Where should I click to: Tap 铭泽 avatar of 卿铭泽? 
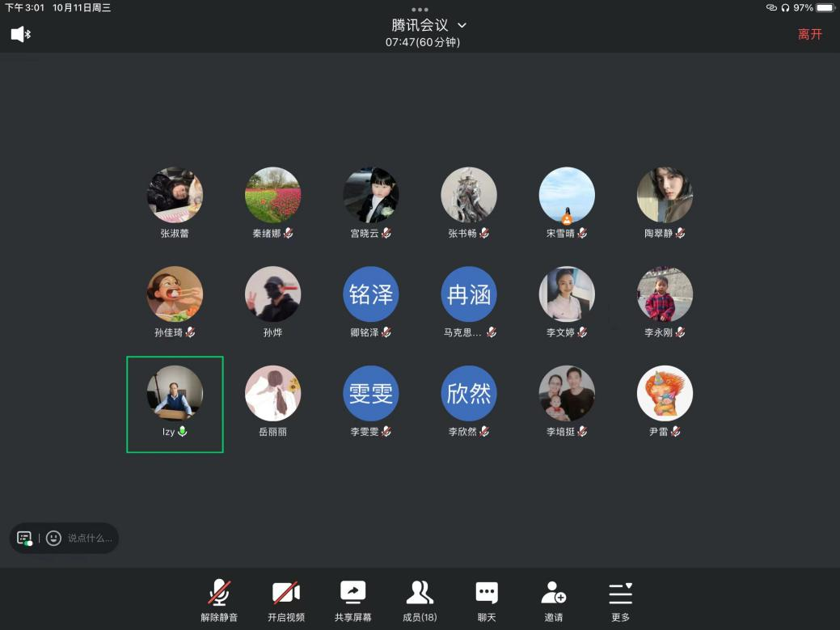[x=371, y=294]
